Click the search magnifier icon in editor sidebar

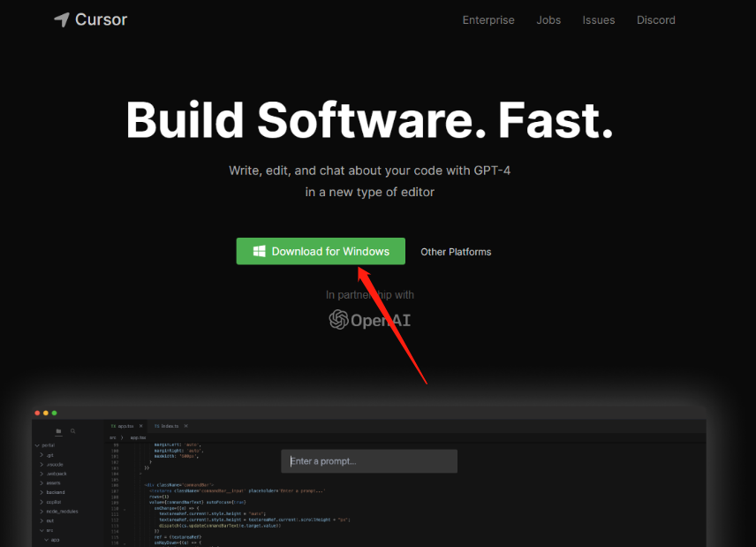(x=72, y=431)
